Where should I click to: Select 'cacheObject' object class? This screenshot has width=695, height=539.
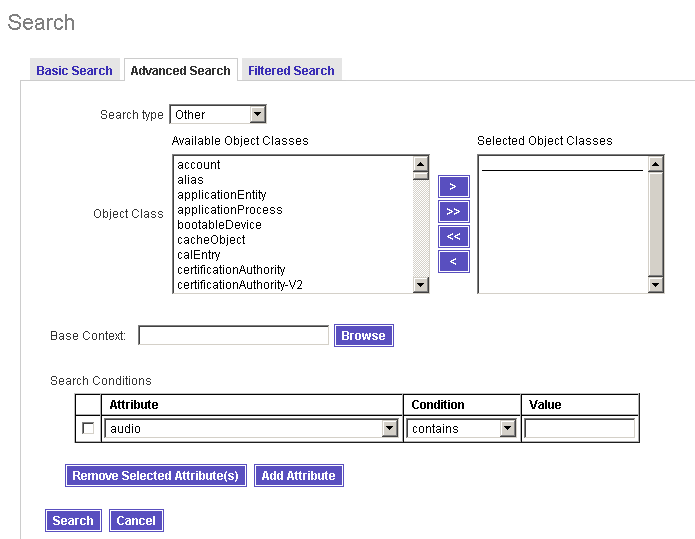tap(293, 240)
